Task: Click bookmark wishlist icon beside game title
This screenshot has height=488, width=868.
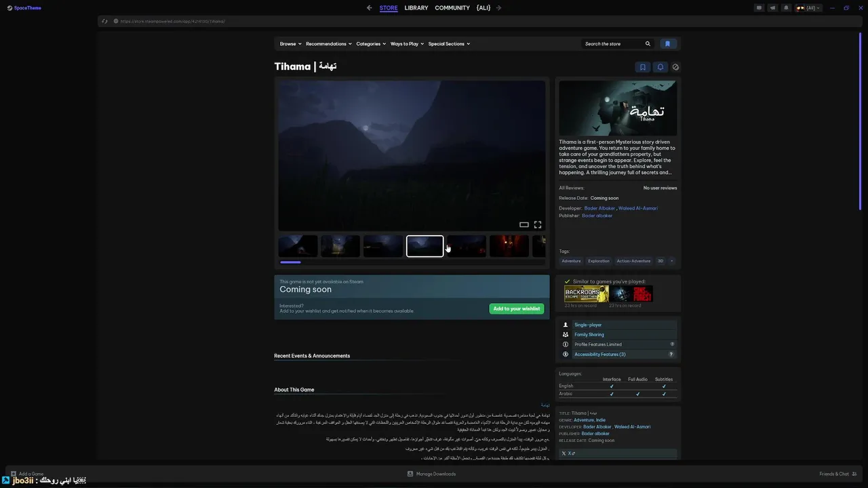Action: tap(643, 67)
